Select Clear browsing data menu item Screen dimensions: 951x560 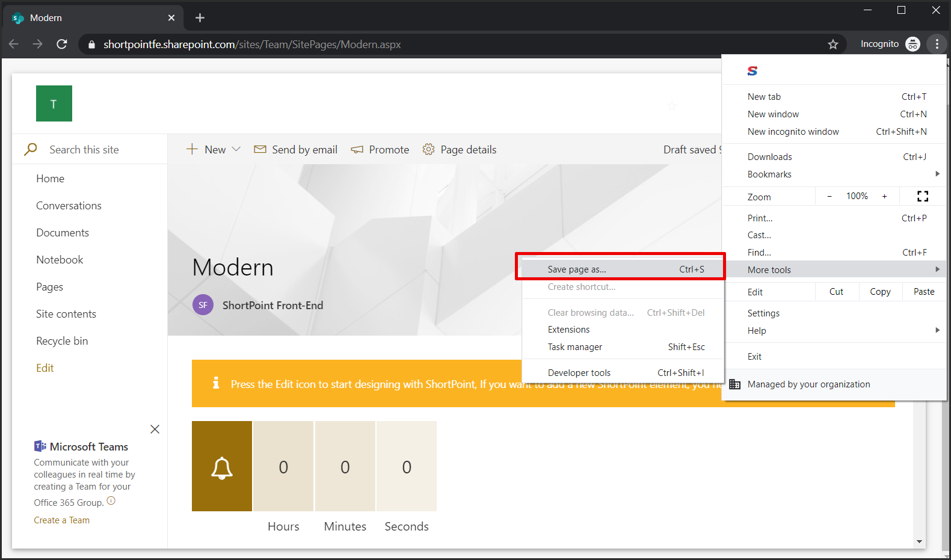point(623,313)
